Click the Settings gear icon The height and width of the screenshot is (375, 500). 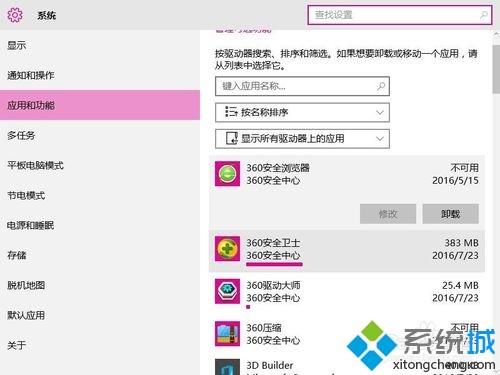(15, 15)
